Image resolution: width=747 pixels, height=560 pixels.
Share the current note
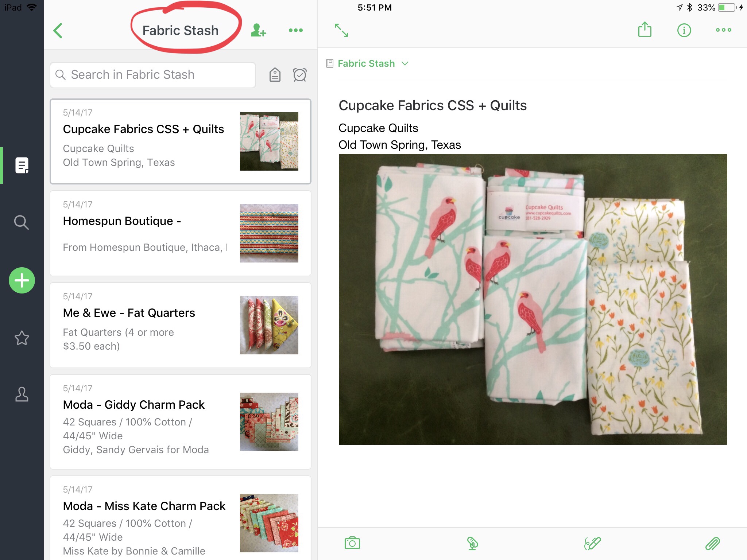tap(645, 30)
